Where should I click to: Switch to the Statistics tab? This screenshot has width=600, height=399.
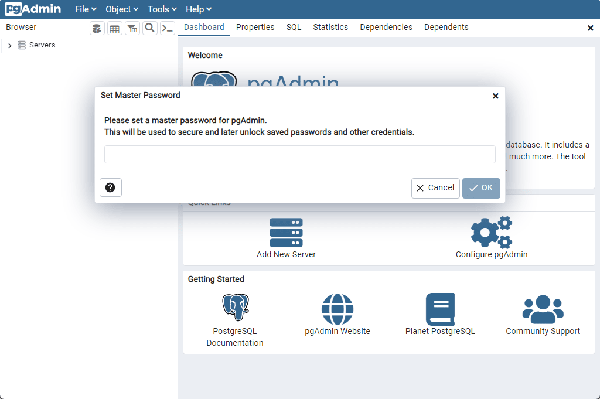330,27
